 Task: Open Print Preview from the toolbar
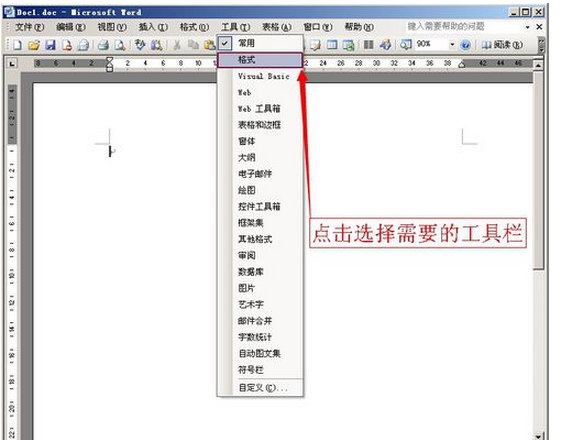(120, 45)
